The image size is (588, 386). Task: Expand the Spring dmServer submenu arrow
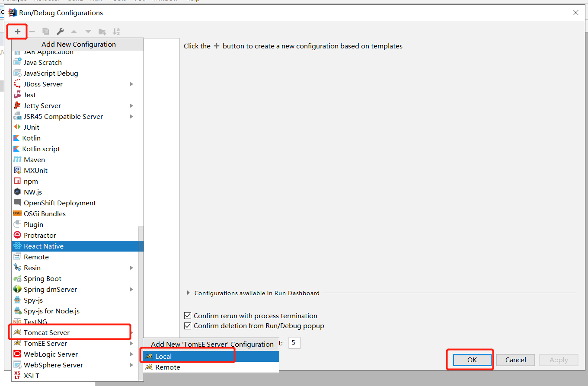point(131,289)
